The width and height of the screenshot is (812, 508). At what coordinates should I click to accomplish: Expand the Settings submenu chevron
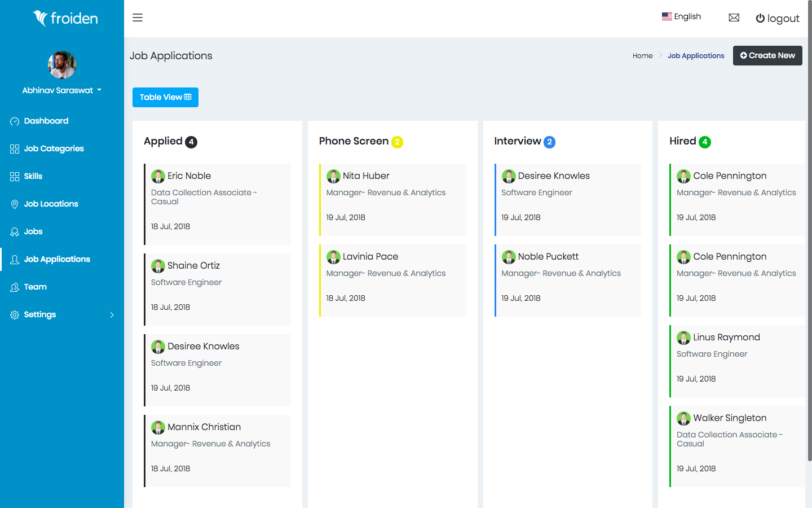(x=112, y=315)
